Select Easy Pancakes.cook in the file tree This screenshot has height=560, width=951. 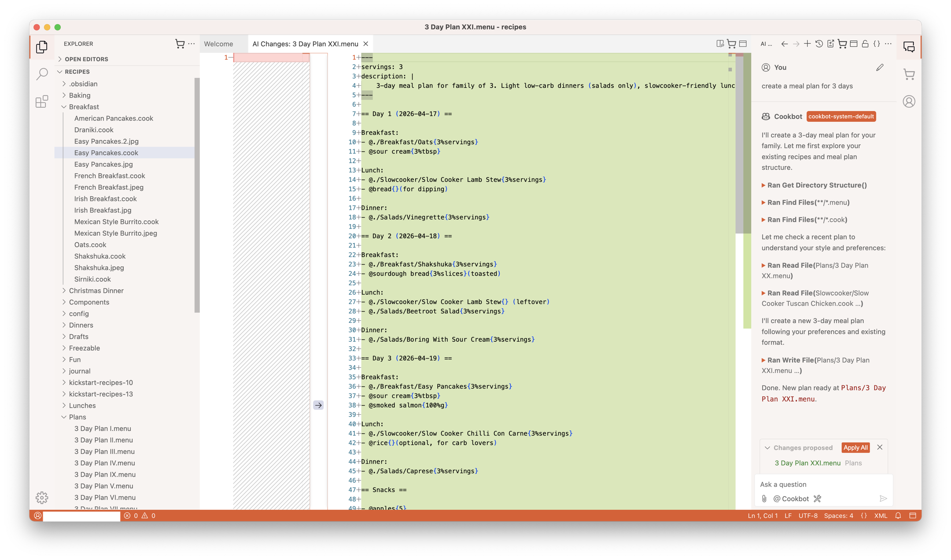[106, 153]
